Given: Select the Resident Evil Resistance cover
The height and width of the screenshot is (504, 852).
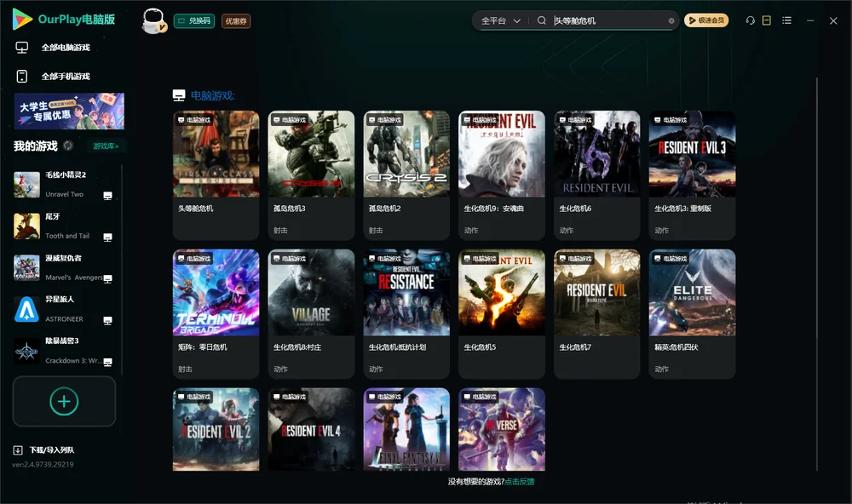Looking at the screenshot, I should pos(406,292).
